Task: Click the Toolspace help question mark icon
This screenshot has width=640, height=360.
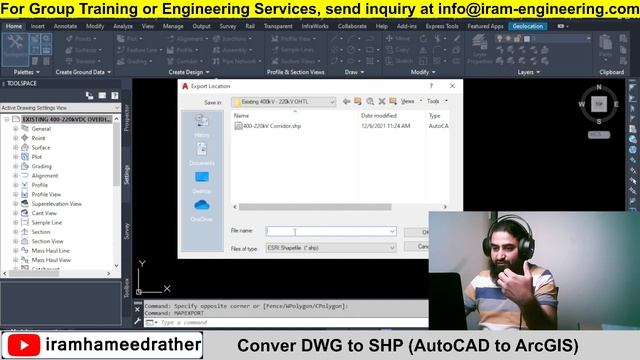Action: (115, 95)
